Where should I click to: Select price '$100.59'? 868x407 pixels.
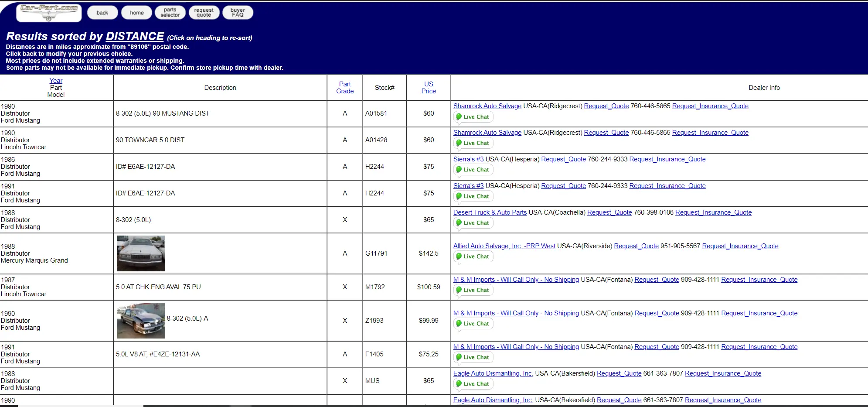tap(429, 287)
